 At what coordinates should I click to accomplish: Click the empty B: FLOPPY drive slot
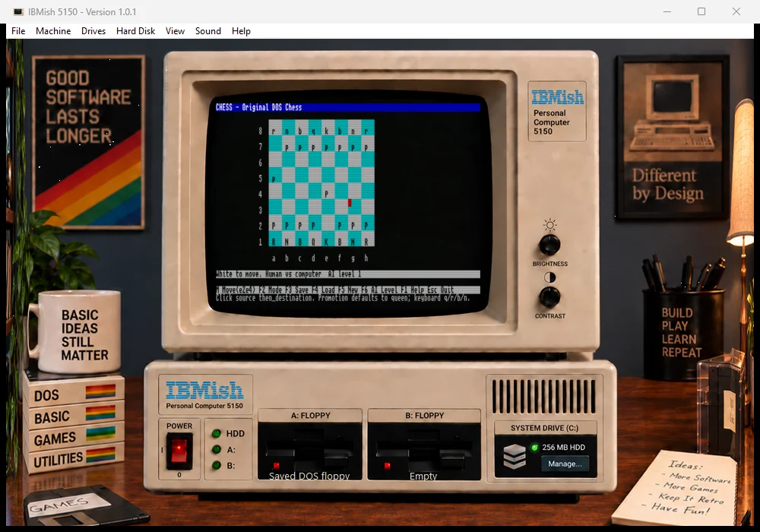pos(423,451)
